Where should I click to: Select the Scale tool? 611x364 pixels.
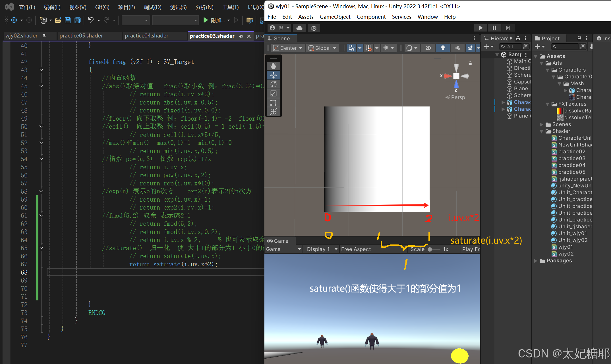coord(273,93)
